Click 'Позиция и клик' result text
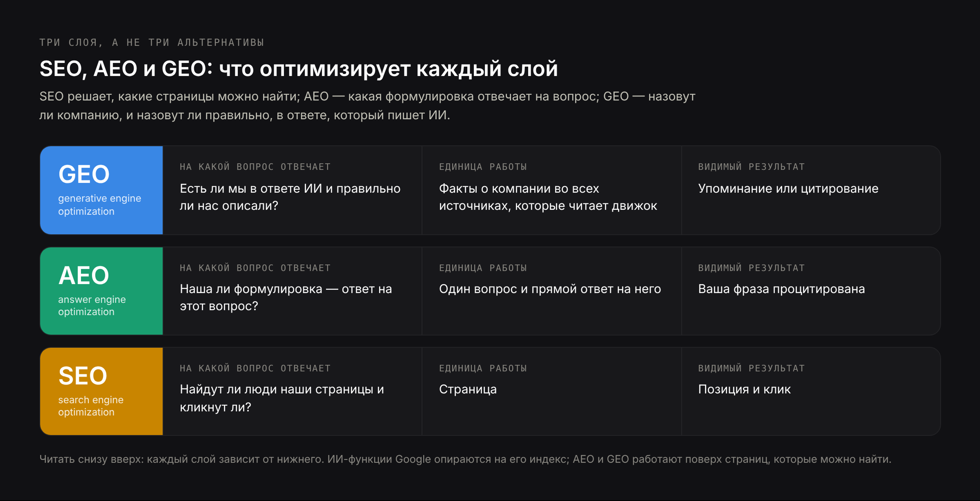 click(x=744, y=389)
